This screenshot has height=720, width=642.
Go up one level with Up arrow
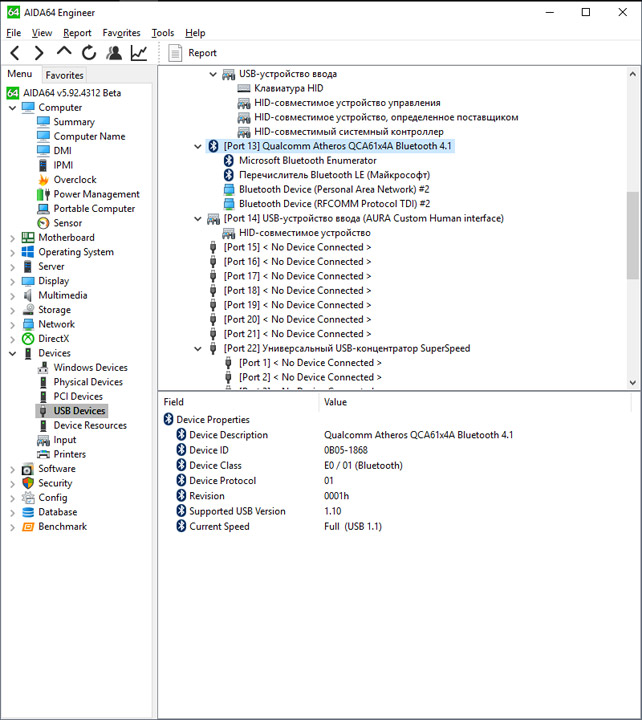[64, 51]
